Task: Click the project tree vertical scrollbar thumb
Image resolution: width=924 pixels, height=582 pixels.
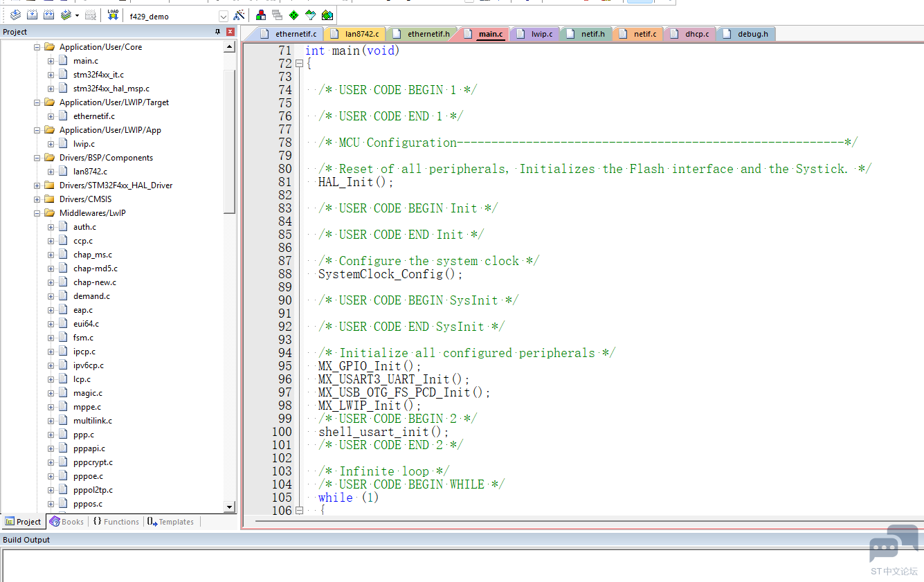Action: pos(230,140)
